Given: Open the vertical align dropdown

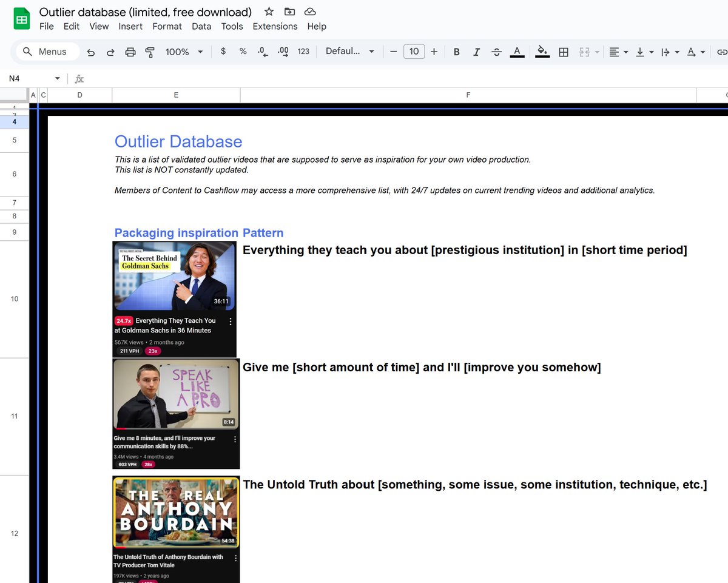Looking at the screenshot, I should [x=644, y=52].
